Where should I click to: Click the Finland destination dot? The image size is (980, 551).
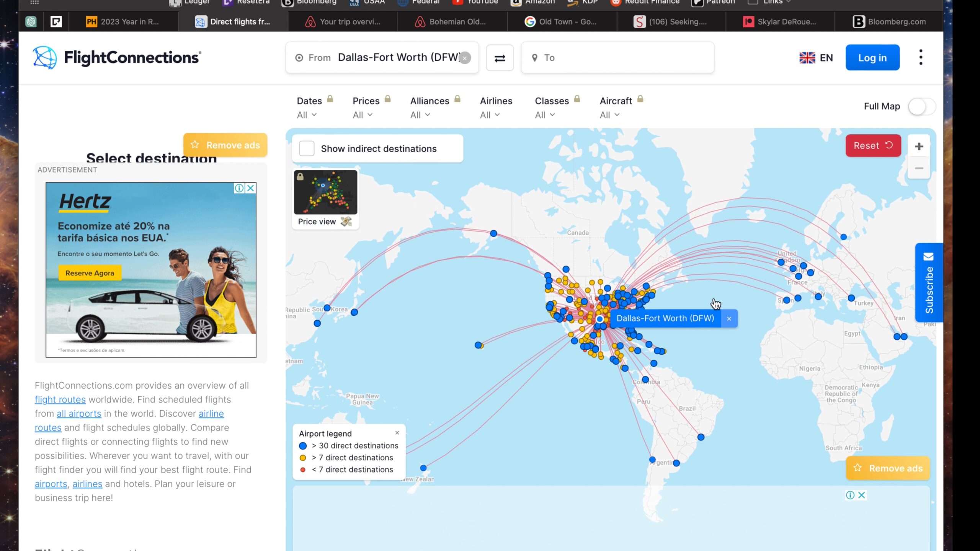(843, 237)
